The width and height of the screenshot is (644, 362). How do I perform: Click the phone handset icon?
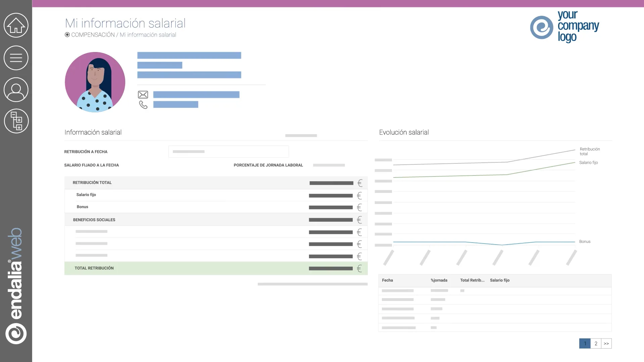point(143,105)
